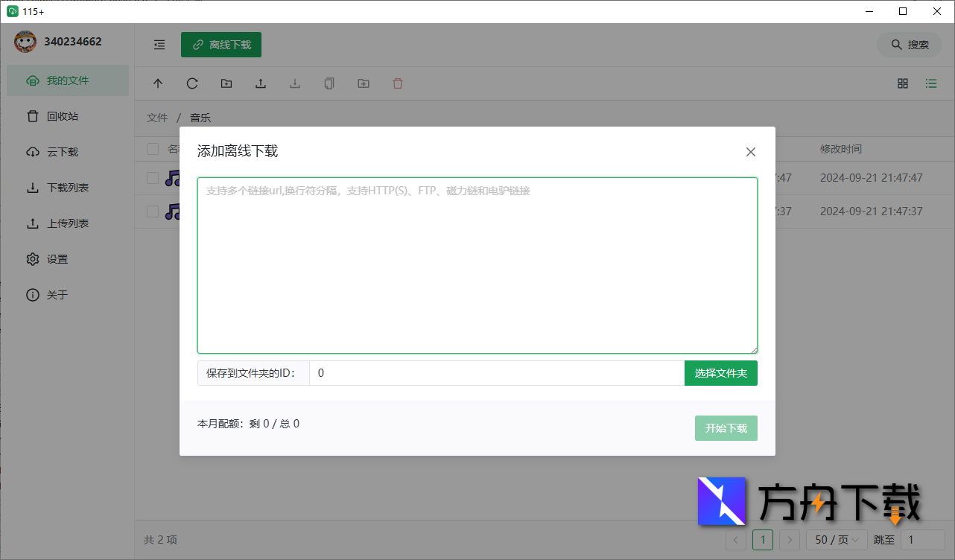Click the 开始下载 start download button
The width and height of the screenshot is (955, 560).
726,427
